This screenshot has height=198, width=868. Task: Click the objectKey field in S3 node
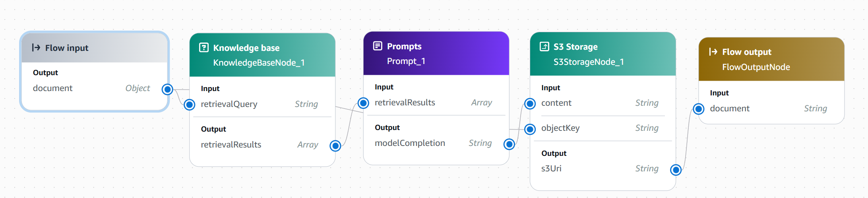(x=560, y=128)
